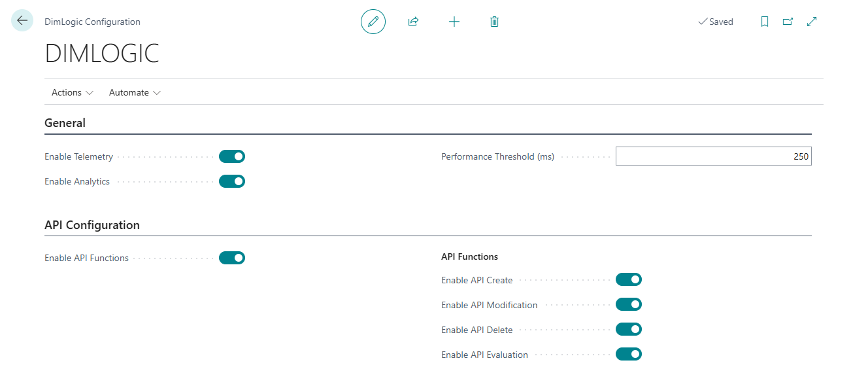
Task: Collapse the General section header
Action: 65,123
